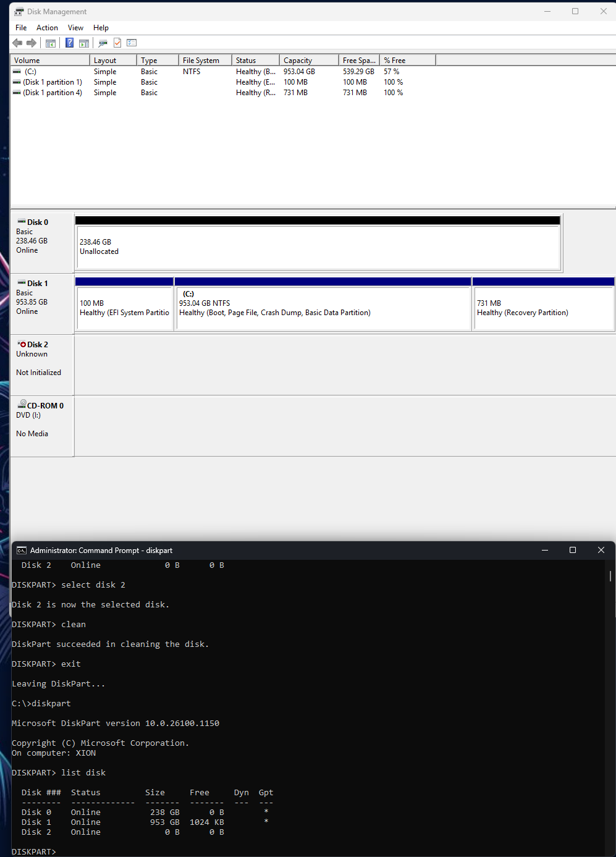Open the Action menu
The image size is (616, 857).
(47, 28)
